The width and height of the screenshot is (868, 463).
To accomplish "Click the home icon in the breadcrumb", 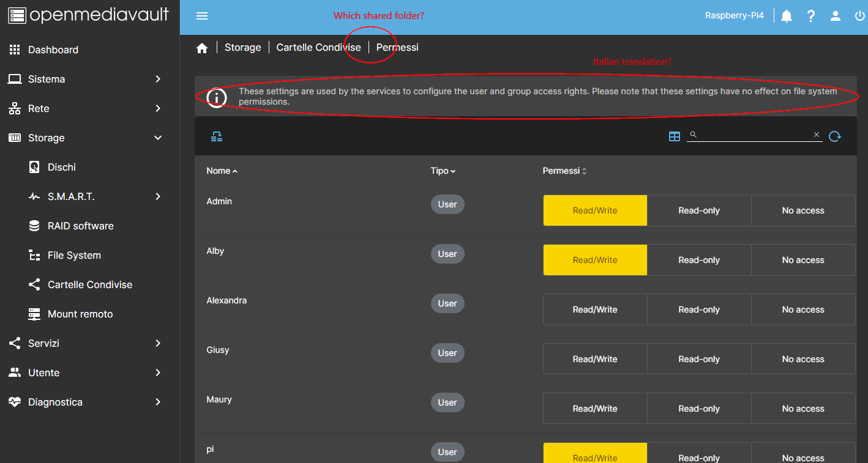I will coord(202,47).
